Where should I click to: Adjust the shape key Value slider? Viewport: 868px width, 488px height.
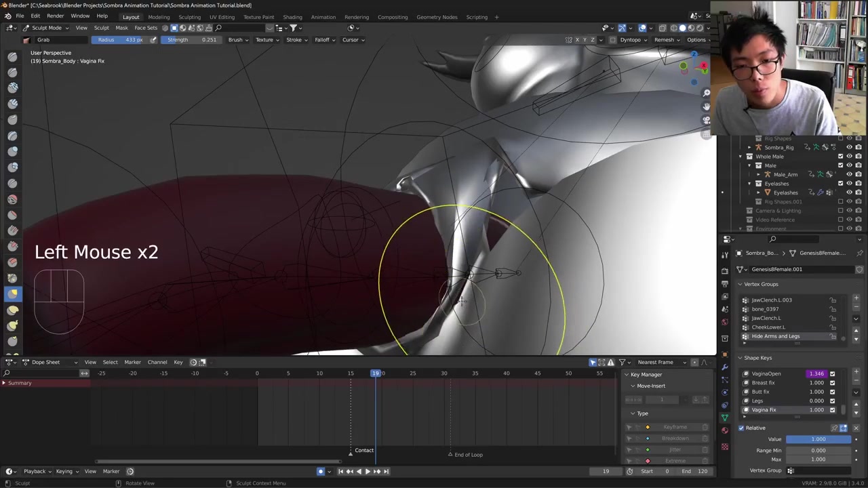818,439
